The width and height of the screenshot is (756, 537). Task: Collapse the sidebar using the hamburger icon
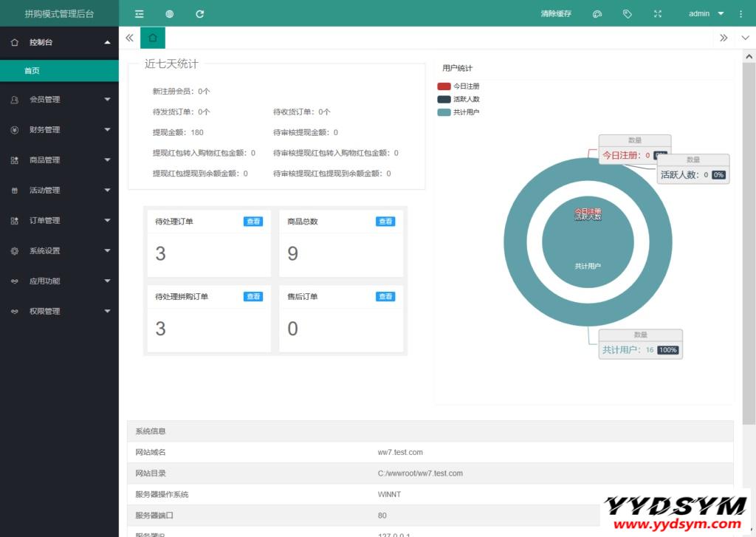pos(138,13)
